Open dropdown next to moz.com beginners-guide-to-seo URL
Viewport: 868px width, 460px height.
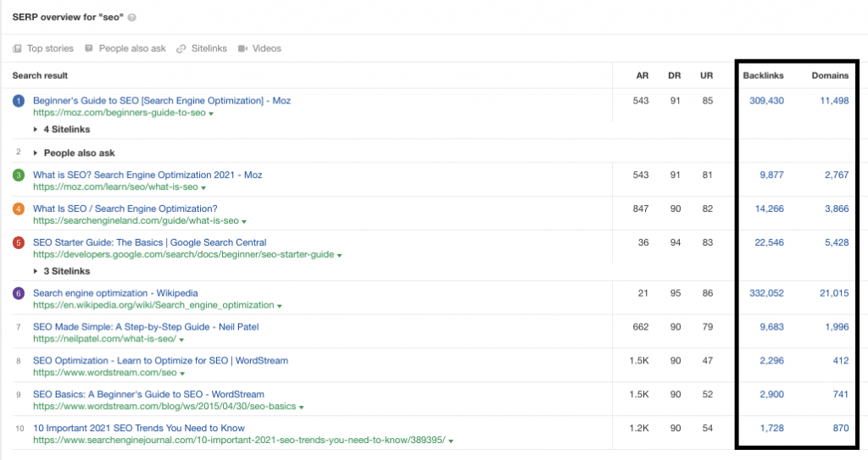point(211,114)
